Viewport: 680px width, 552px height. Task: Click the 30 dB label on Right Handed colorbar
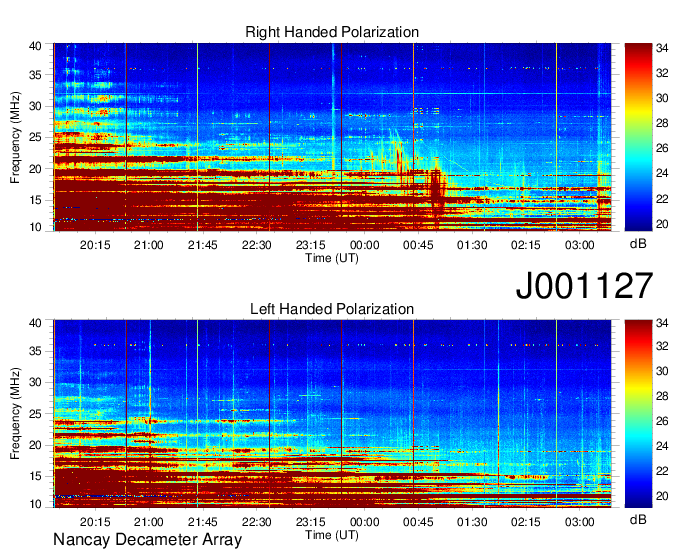point(662,98)
